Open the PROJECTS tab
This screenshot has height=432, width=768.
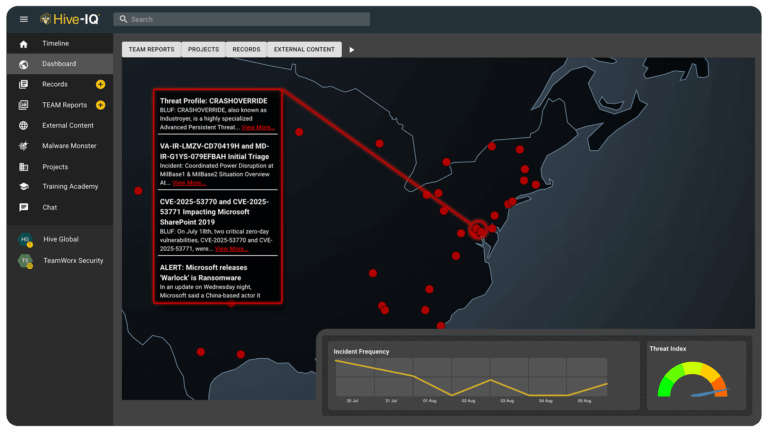click(x=203, y=49)
